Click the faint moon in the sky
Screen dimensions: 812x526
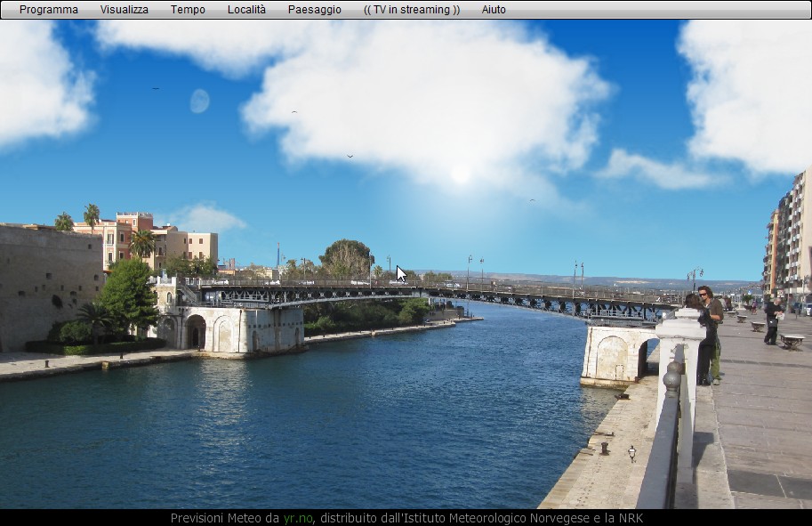tap(199, 101)
